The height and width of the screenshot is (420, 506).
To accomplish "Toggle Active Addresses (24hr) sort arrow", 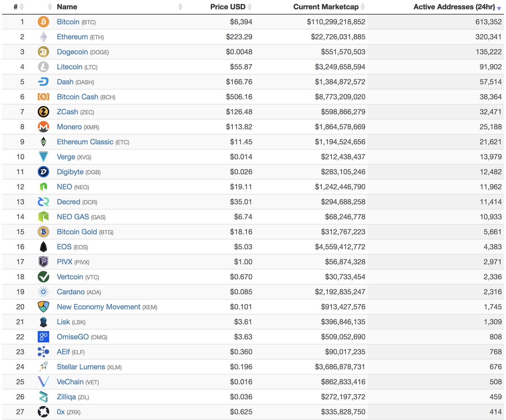I will pyautogui.click(x=499, y=8).
